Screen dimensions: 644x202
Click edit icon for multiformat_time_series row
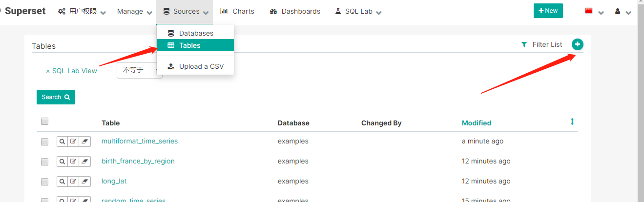[74, 141]
